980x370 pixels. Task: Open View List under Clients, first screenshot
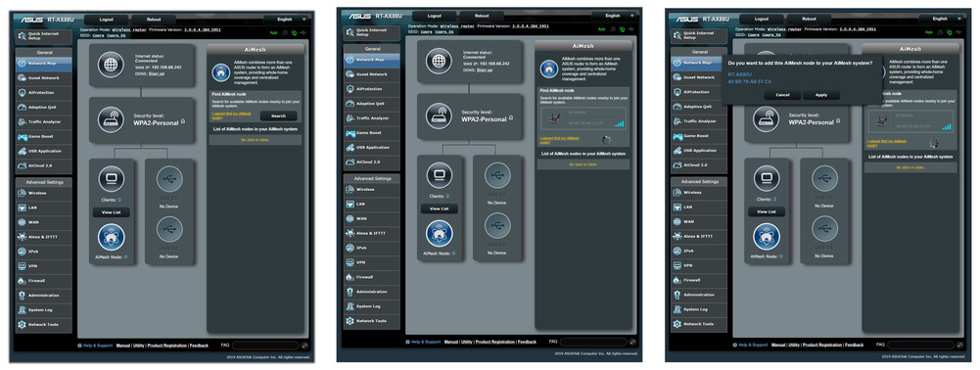coord(112,212)
